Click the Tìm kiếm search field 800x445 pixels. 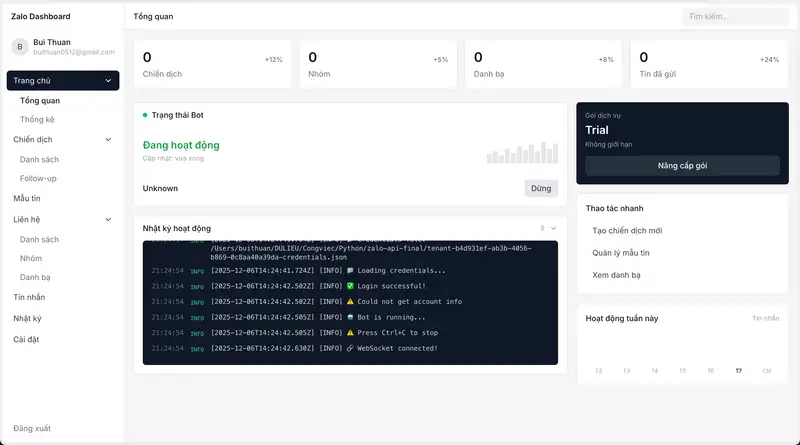click(735, 17)
